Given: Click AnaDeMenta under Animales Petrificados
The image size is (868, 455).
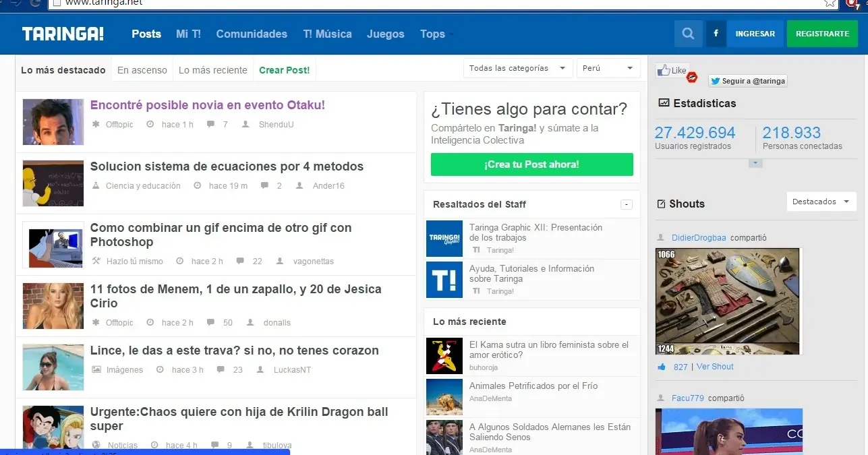Looking at the screenshot, I should tap(490, 398).
